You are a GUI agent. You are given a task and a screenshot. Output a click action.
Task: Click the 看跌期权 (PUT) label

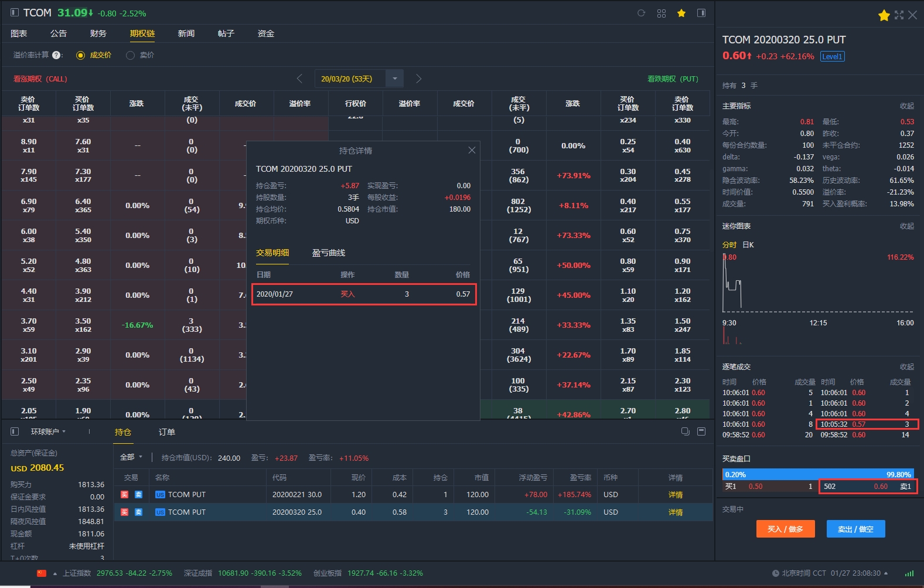click(673, 79)
